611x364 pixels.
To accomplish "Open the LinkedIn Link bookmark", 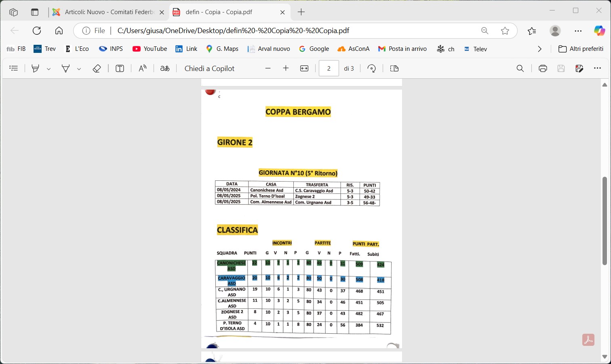I will pos(186,49).
